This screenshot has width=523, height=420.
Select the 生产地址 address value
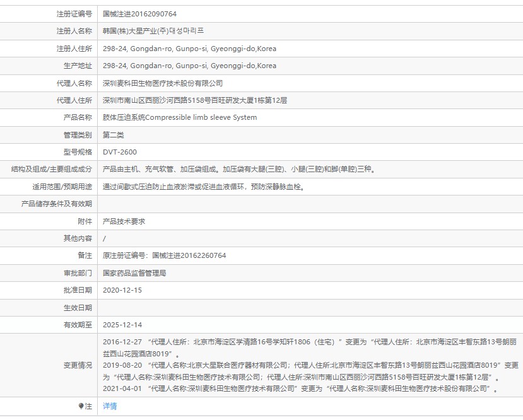coord(189,66)
